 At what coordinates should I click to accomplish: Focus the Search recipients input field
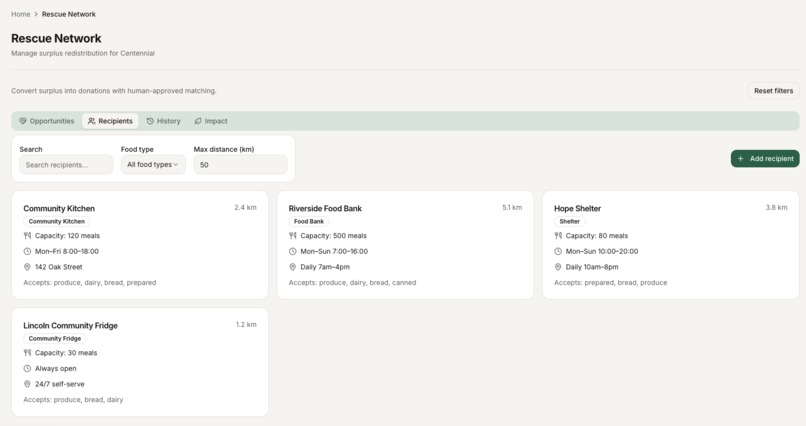coord(66,165)
